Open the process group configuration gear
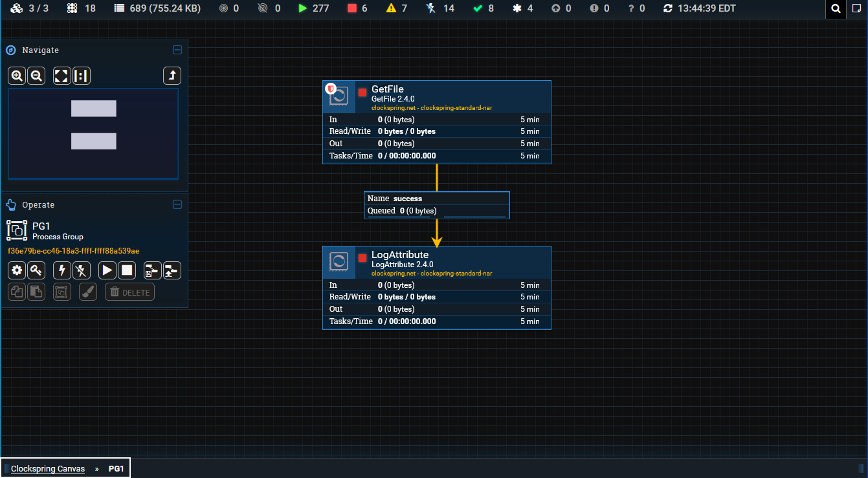 (x=16, y=270)
